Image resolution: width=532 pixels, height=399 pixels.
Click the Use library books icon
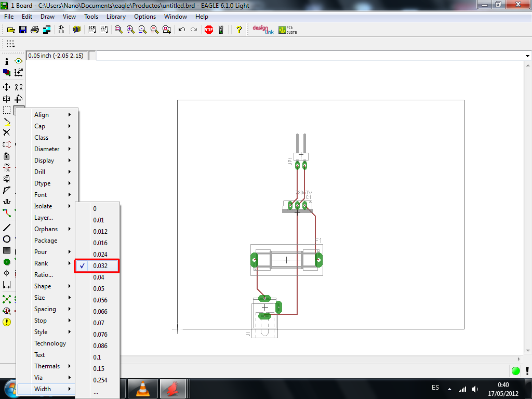point(77,30)
